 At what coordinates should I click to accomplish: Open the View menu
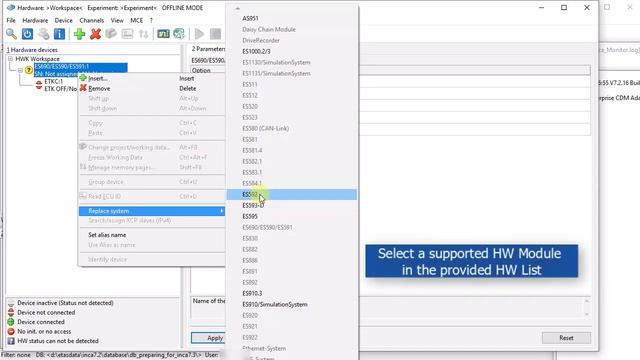tap(117, 20)
